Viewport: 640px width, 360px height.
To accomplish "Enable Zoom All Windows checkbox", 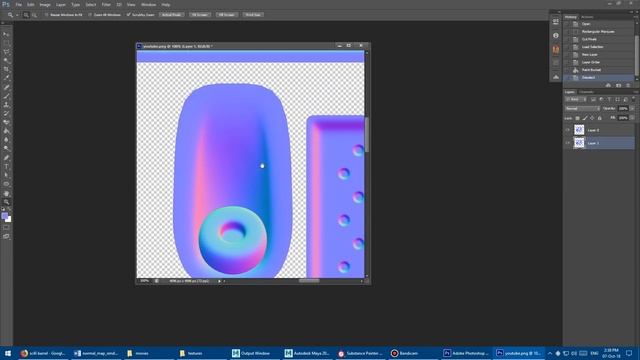I will [x=90, y=15].
